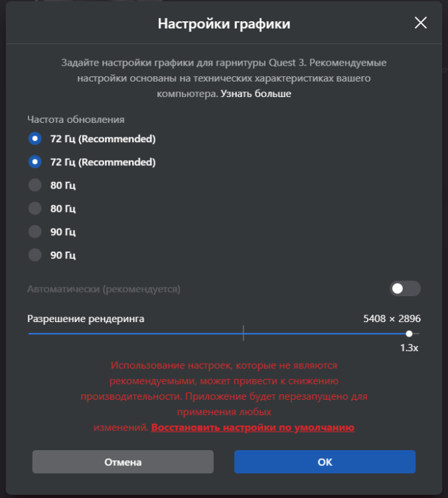
Task: Click the Частота обновления heading
Action: point(76,120)
